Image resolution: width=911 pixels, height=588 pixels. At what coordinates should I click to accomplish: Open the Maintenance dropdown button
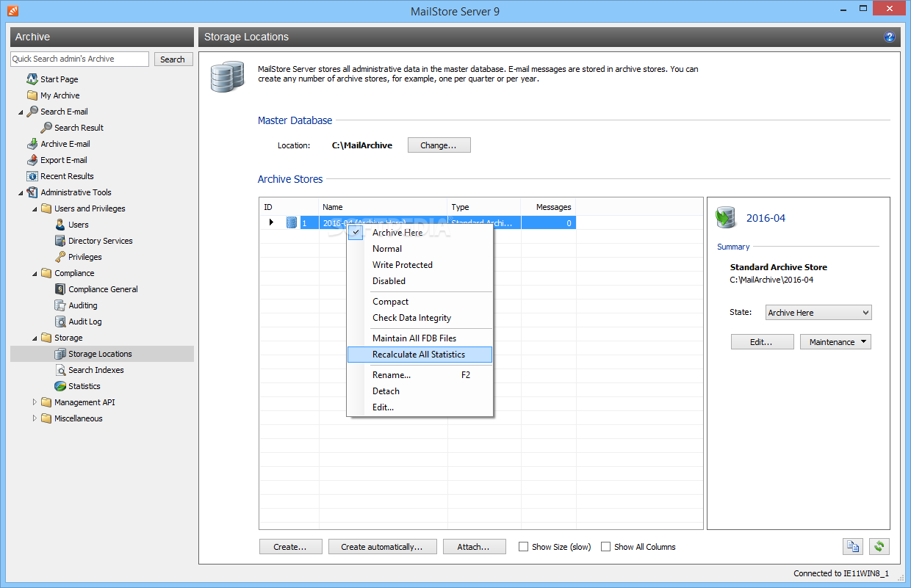pos(835,342)
